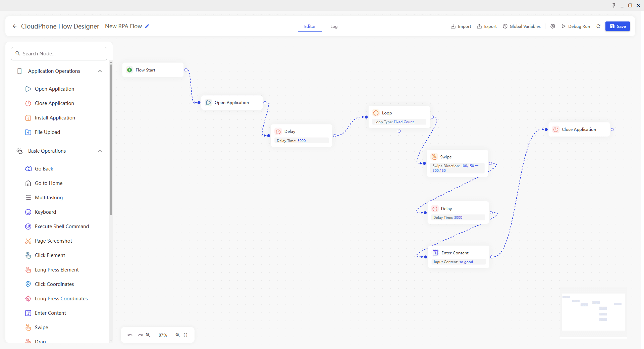Select the Editor tab
Viewport: 644px width, 349px height.
(x=310, y=27)
